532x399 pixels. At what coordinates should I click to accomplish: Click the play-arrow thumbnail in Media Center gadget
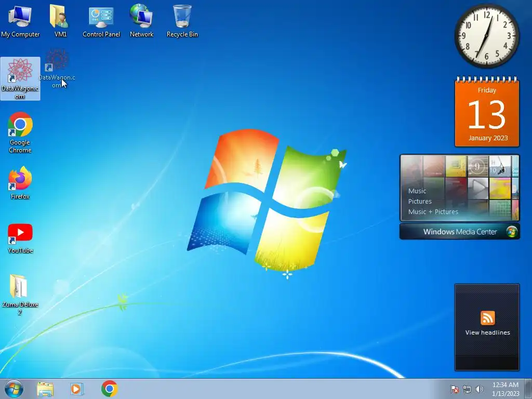[478, 188]
